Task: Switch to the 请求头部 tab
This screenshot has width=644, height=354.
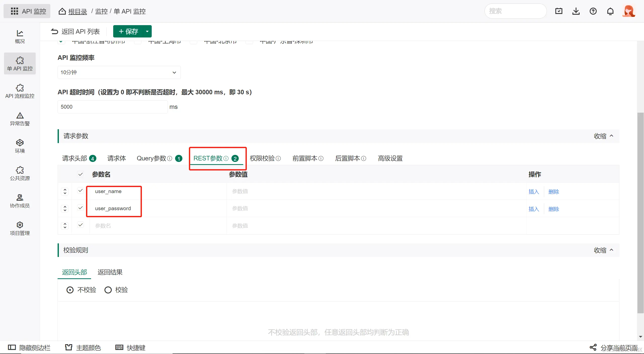Action: point(75,158)
